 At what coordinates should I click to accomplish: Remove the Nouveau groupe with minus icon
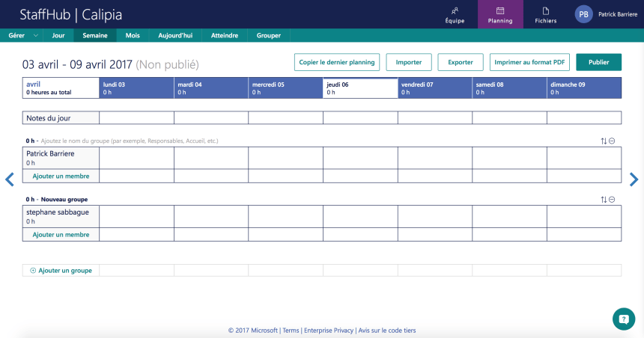[x=612, y=200]
